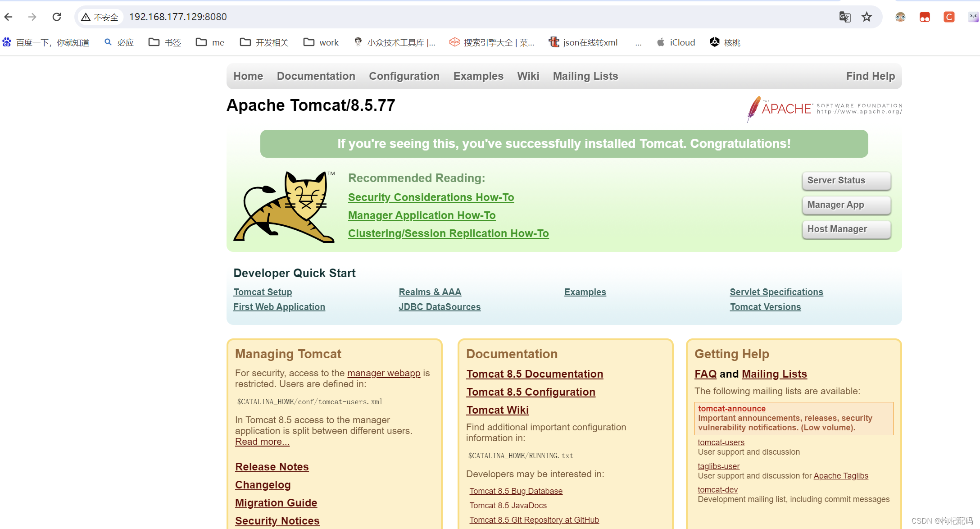Click the not-secure warning icon

pos(86,17)
